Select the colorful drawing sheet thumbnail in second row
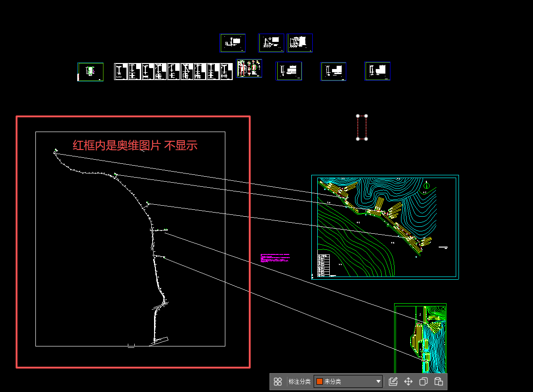The width and height of the screenshot is (533, 392). (x=249, y=68)
